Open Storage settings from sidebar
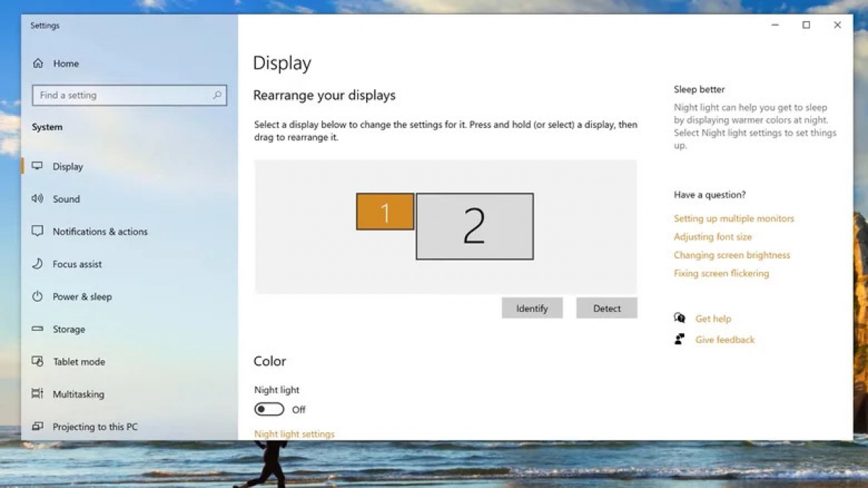868x488 pixels. coord(71,329)
